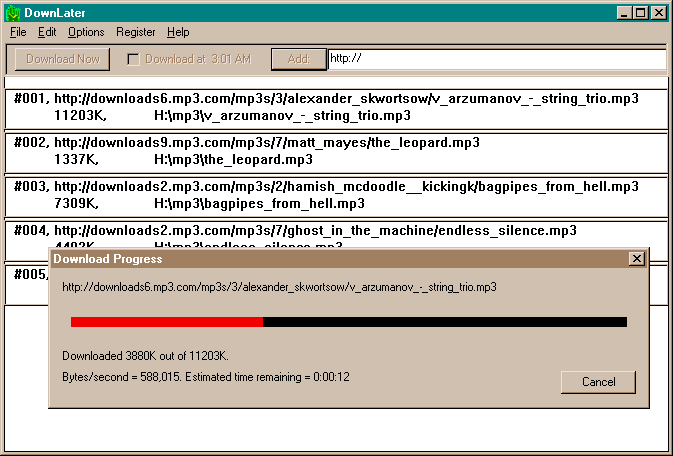673x456 pixels.
Task: Open the Register menu
Action: [x=136, y=32]
